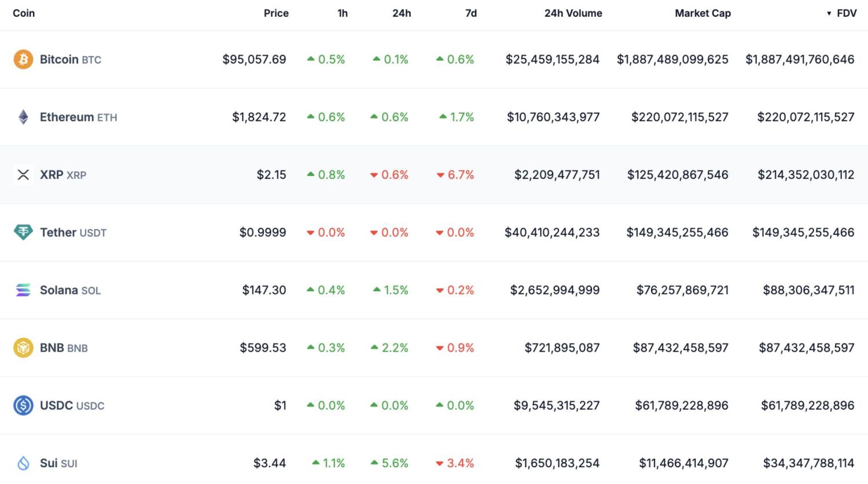The image size is (868, 484).
Task: Sort by Price column header
Action: pyautogui.click(x=276, y=13)
